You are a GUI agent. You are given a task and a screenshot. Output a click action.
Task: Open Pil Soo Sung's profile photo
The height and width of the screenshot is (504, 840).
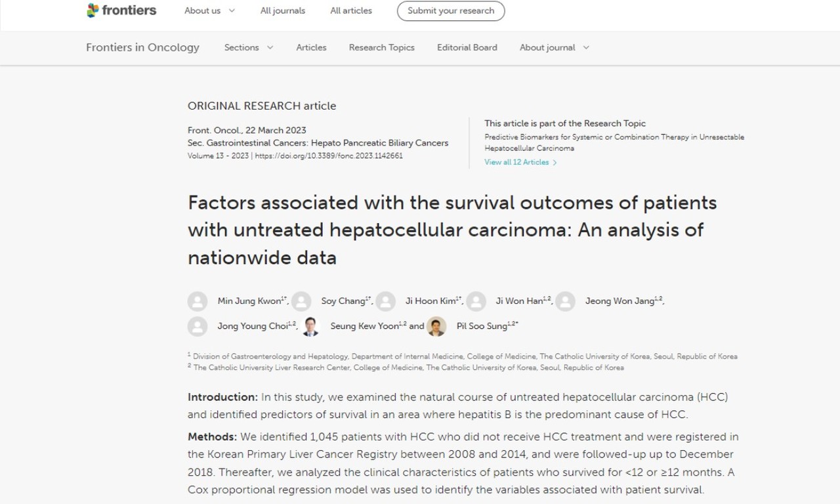click(x=436, y=326)
